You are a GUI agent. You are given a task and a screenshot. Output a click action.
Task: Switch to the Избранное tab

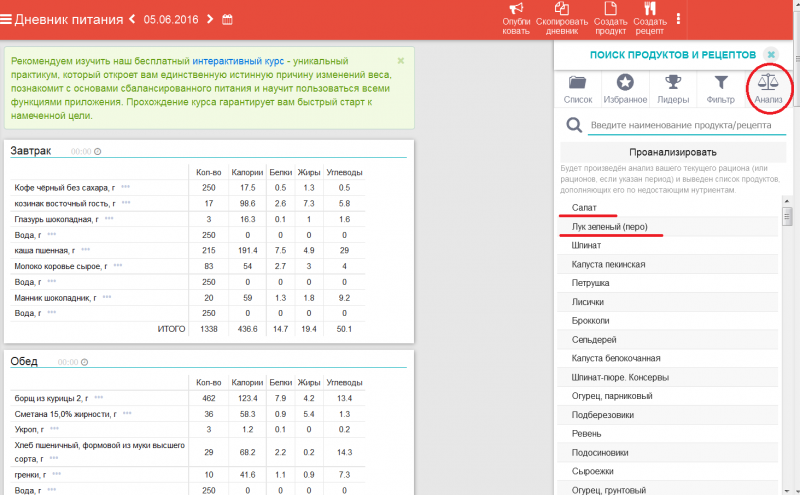(625, 89)
